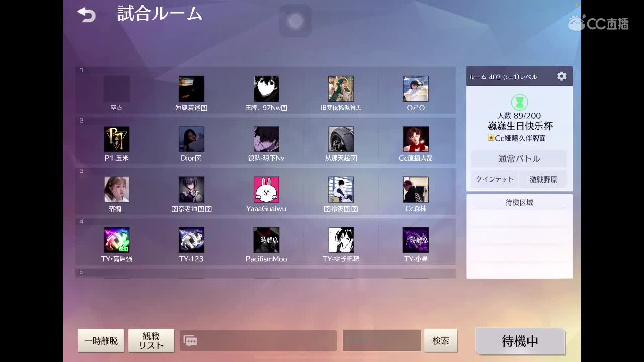
Task: Choose the クインテット team mode
Action: (x=495, y=179)
